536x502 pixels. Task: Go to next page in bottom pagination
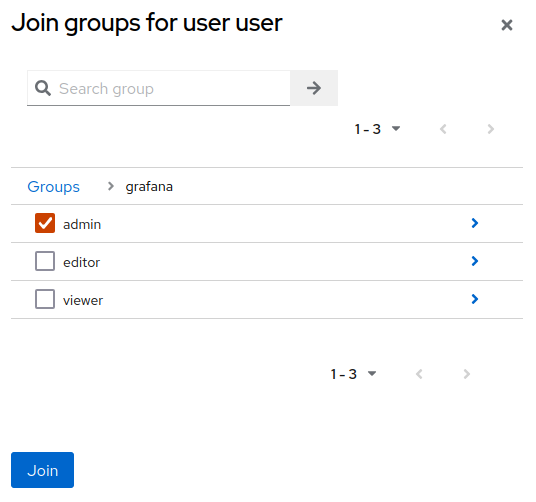467,374
